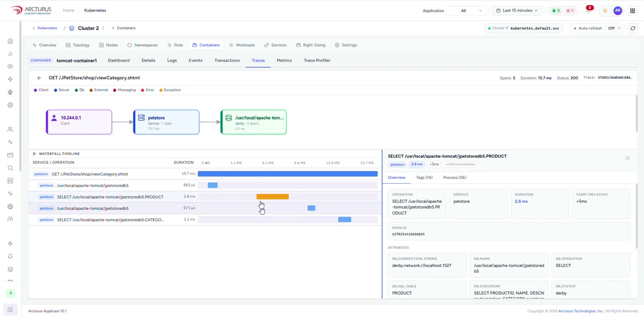Click the orange SELECT PRODUCT span bar
Image resolution: width=644 pixels, height=318 pixels.
coord(272,197)
